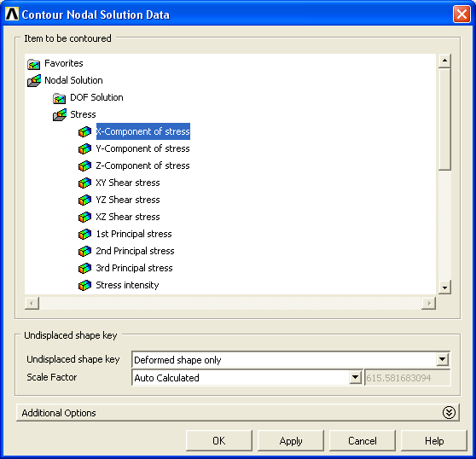
Task: Select the Nodal Solution tree node
Action: click(73, 80)
